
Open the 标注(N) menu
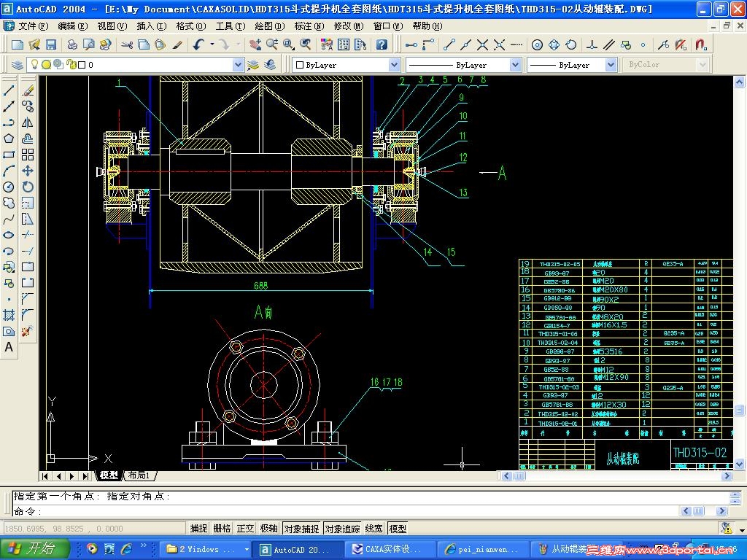pyautogui.click(x=309, y=26)
